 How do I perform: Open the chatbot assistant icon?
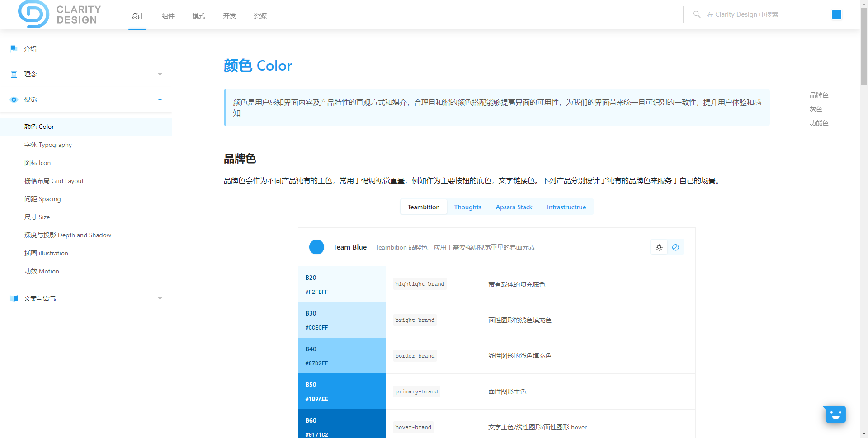(835, 414)
